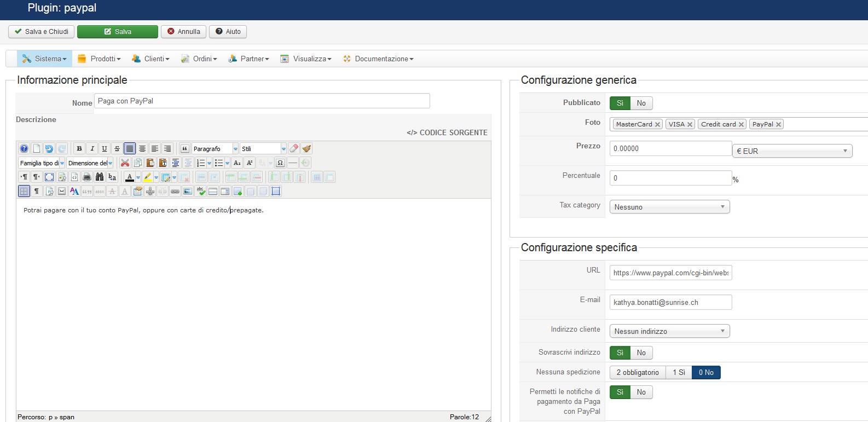
Task: Focus the Nome input field
Action: (262, 101)
